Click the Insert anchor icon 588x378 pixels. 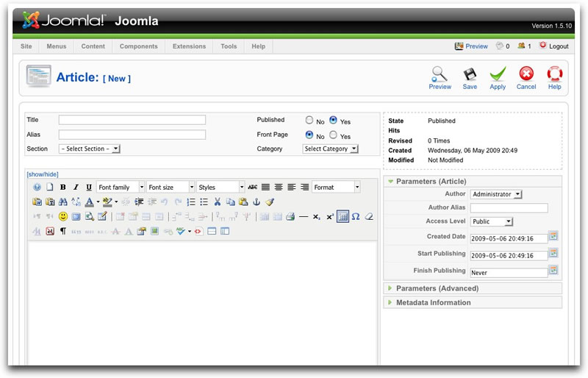(x=257, y=202)
